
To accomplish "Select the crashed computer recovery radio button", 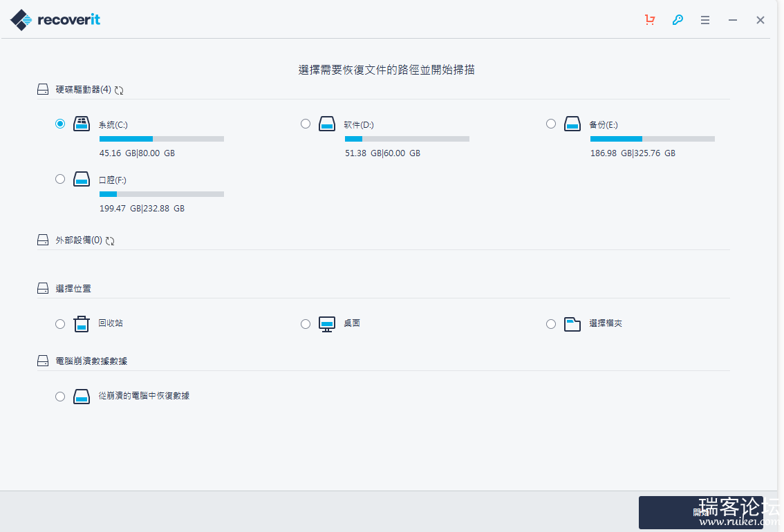I will point(60,397).
